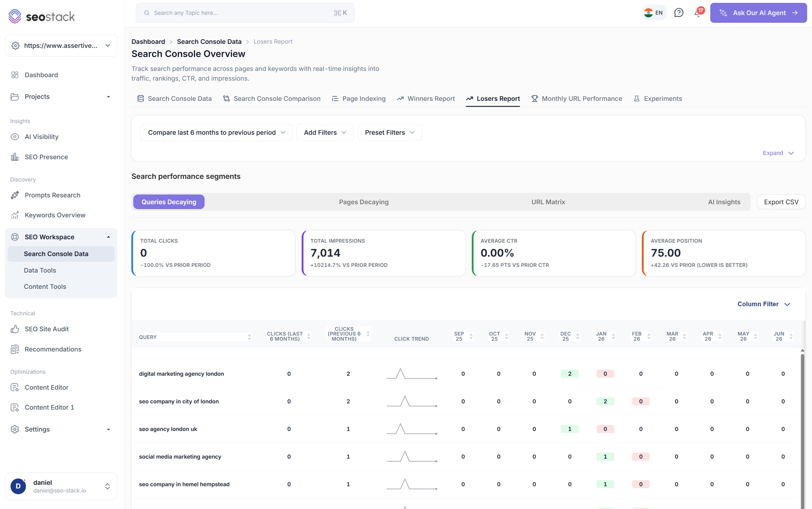Click the AI Visibility eye icon
812x509 pixels.
(x=15, y=137)
